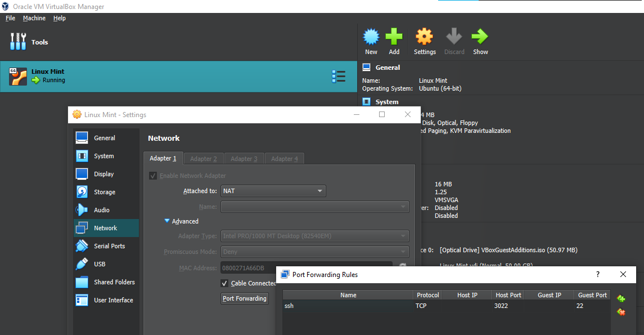This screenshot has width=644, height=335.
Task: Click the empty Host IP cell of ssh rule
Action: 467,306
